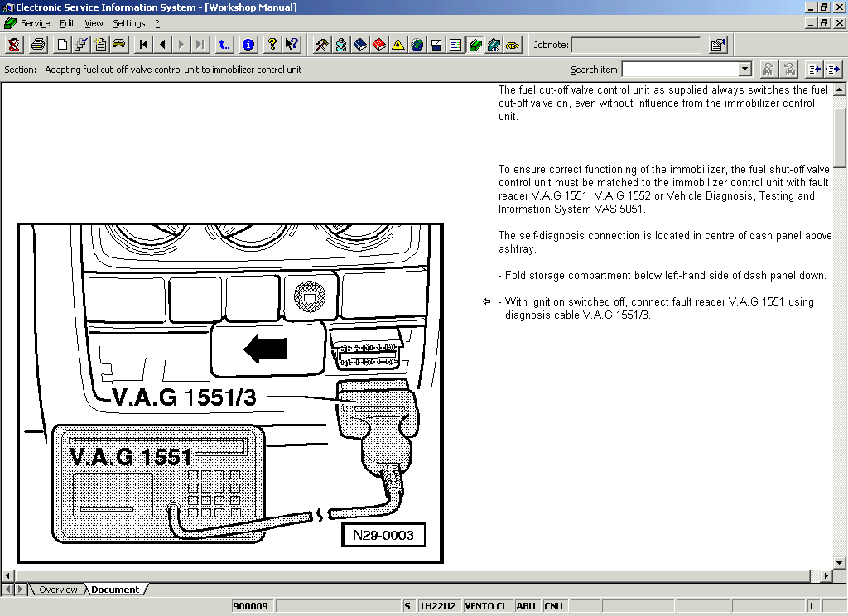Click the documents with checkmark toolbar icon

(x=81, y=45)
